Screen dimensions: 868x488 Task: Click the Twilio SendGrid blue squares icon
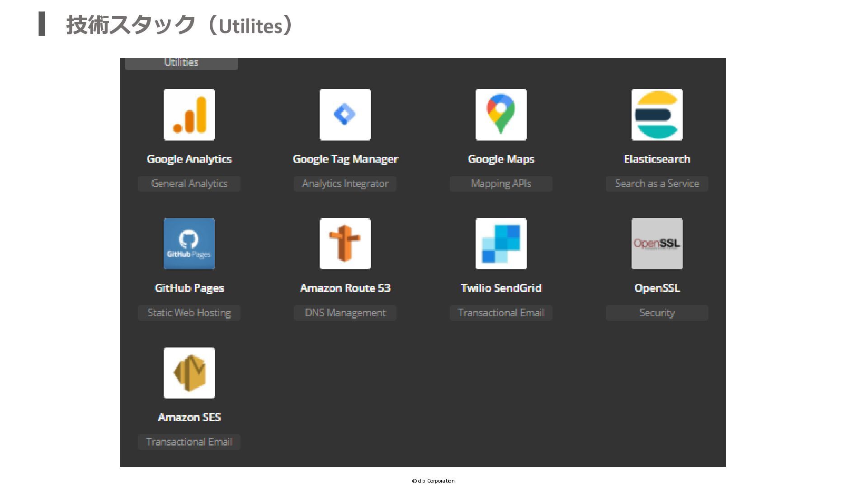501,244
